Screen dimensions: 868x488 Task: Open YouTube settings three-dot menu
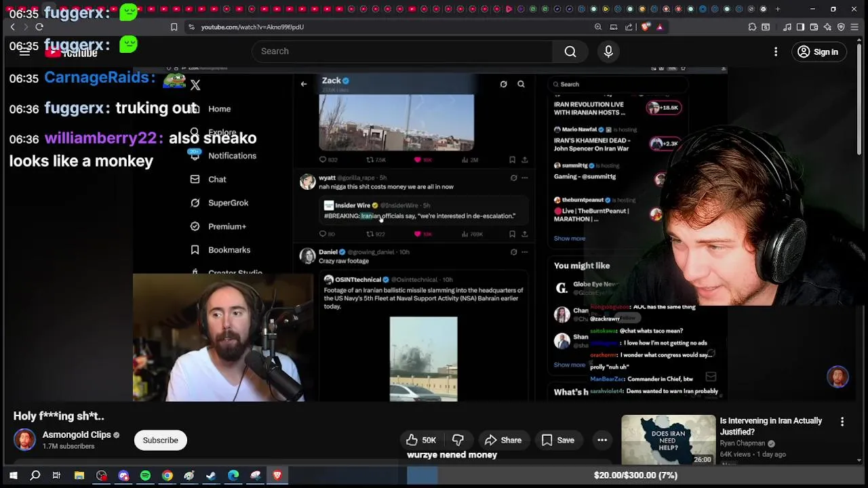[x=776, y=52]
